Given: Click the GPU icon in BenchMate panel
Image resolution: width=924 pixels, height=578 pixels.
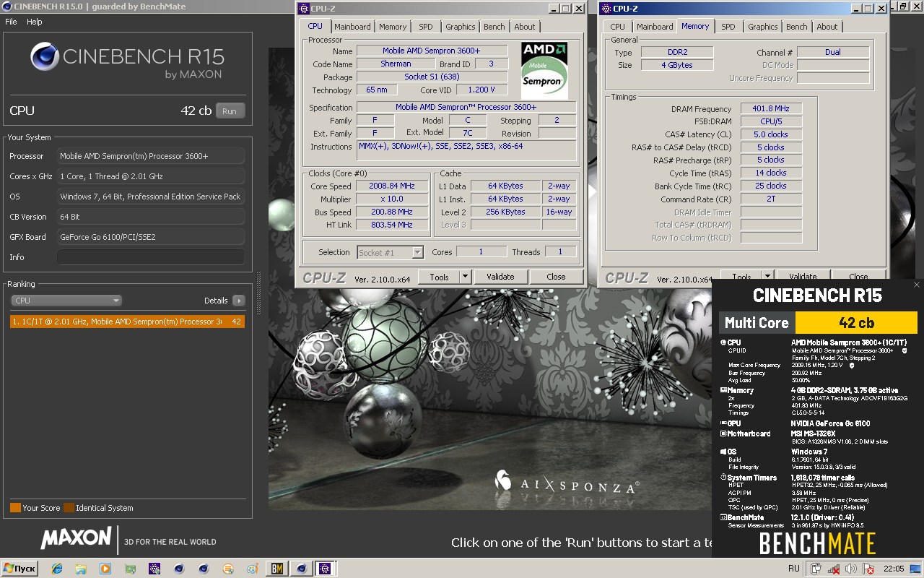Looking at the screenshot, I should (723, 423).
